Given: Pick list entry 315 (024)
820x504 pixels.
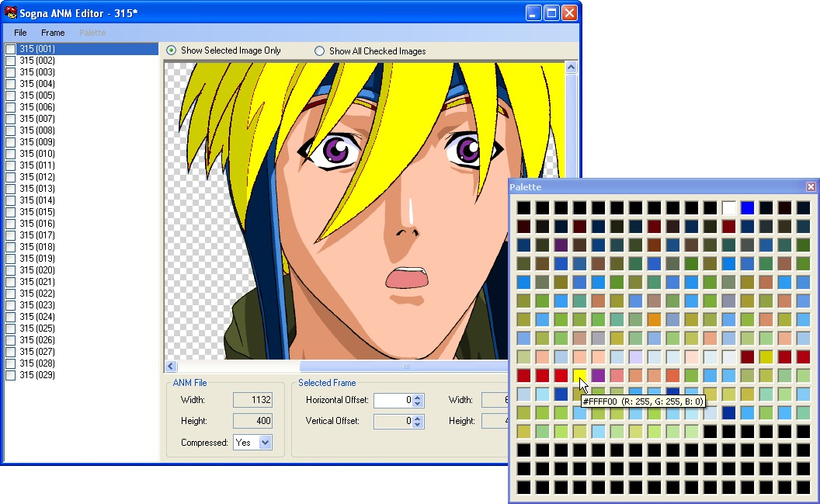Looking at the screenshot, I should pyautogui.click(x=37, y=316).
